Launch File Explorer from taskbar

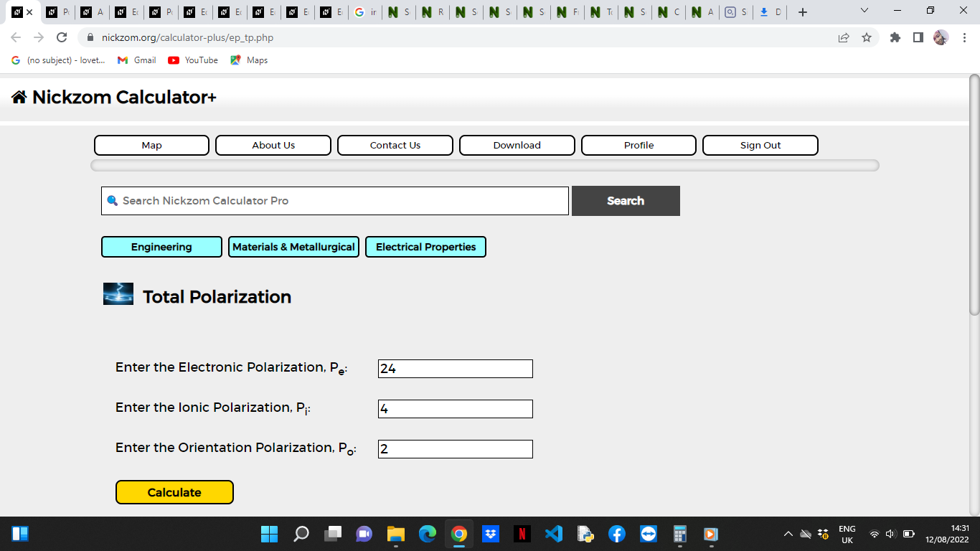click(x=396, y=534)
